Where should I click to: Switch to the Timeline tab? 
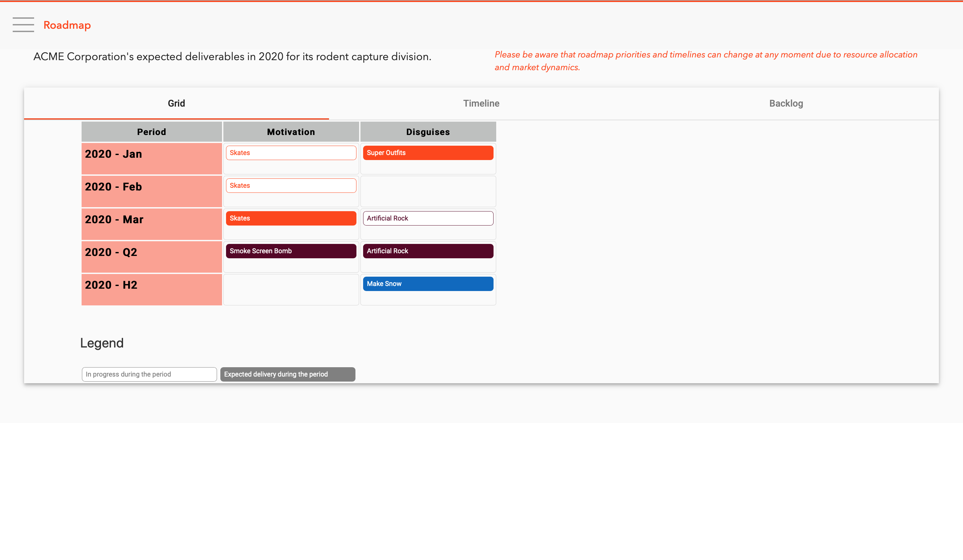481,104
